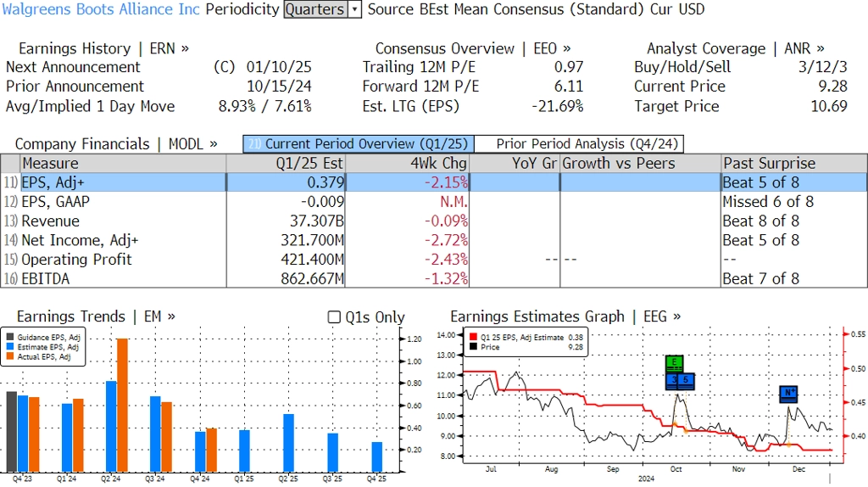Click EPS Adj estimate value 0.379

pyautogui.click(x=325, y=182)
